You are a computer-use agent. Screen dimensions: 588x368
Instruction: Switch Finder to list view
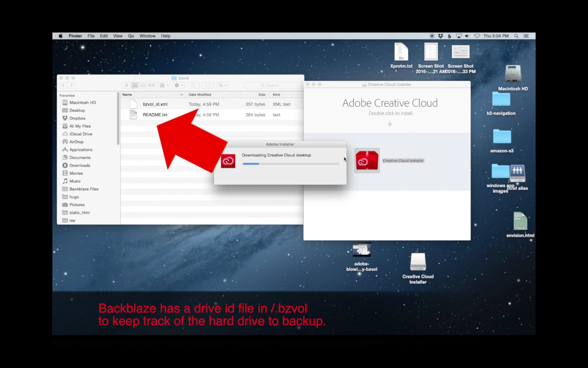coord(135,85)
